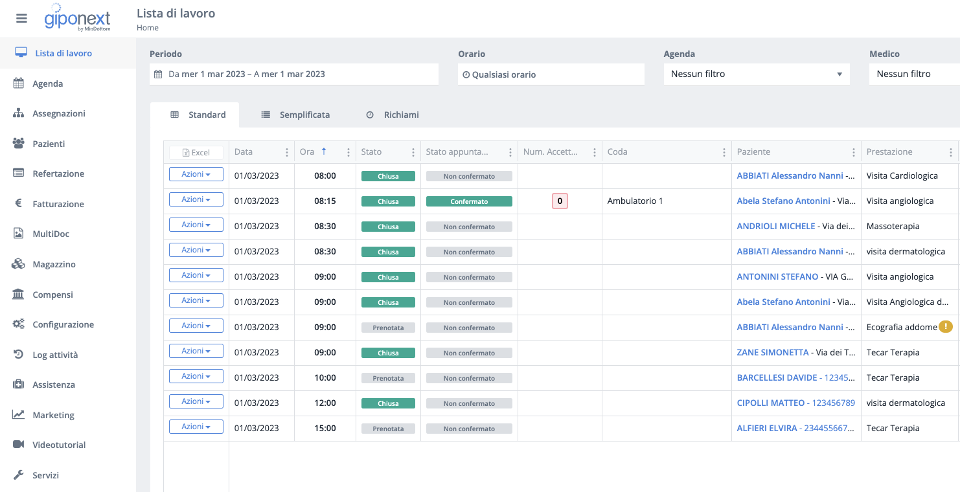Expand Azioni for the 08:00 row

196,174
